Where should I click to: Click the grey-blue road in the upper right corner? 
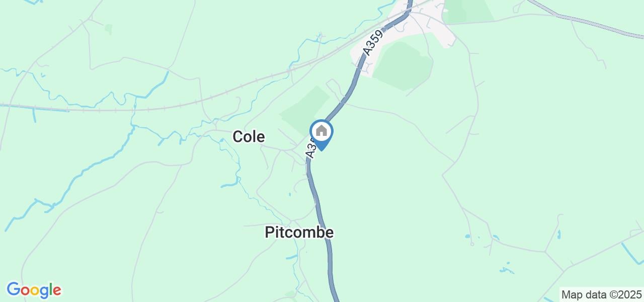pos(584,19)
